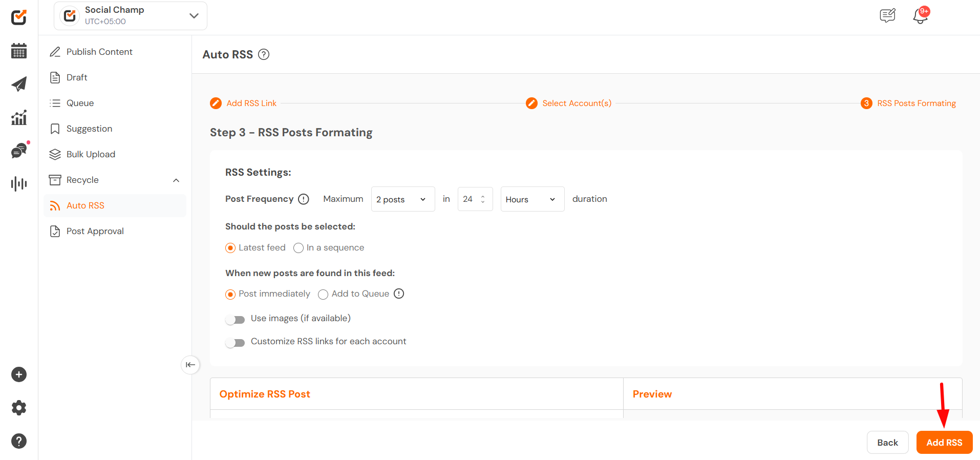Viewport: 980px width, 460px height.
Task: Click the 24 duration number field
Action: pos(469,199)
